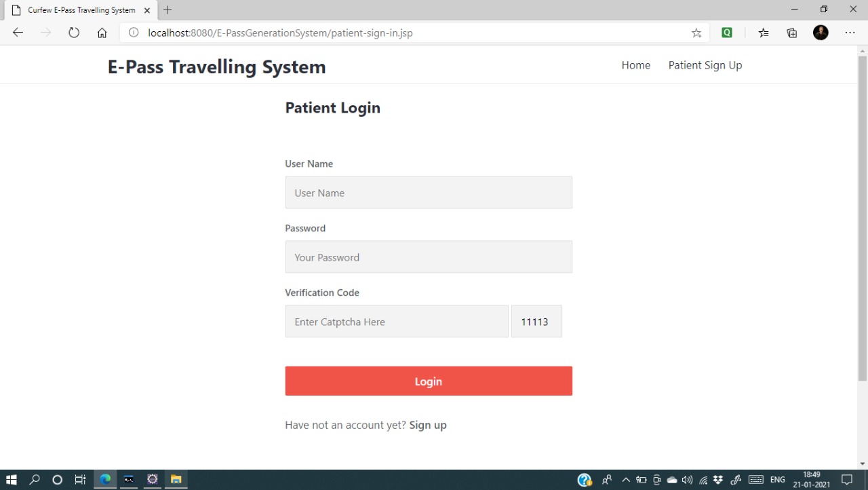The height and width of the screenshot is (490, 868).
Task: Open the browser settings and more menu
Action: 850,33
